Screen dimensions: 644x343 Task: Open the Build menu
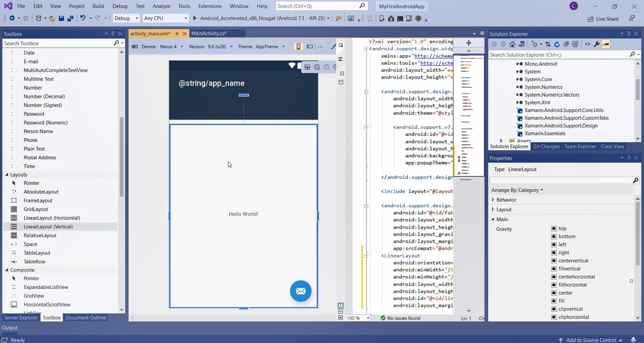[98, 6]
